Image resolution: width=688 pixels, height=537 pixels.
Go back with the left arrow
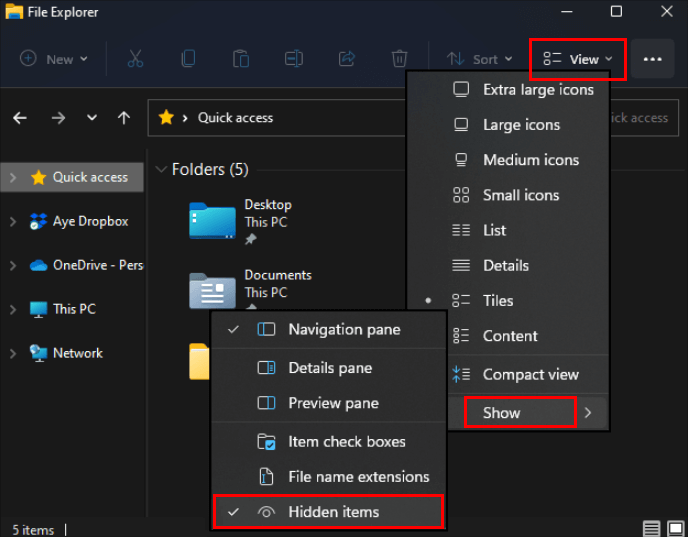click(x=20, y=118)
